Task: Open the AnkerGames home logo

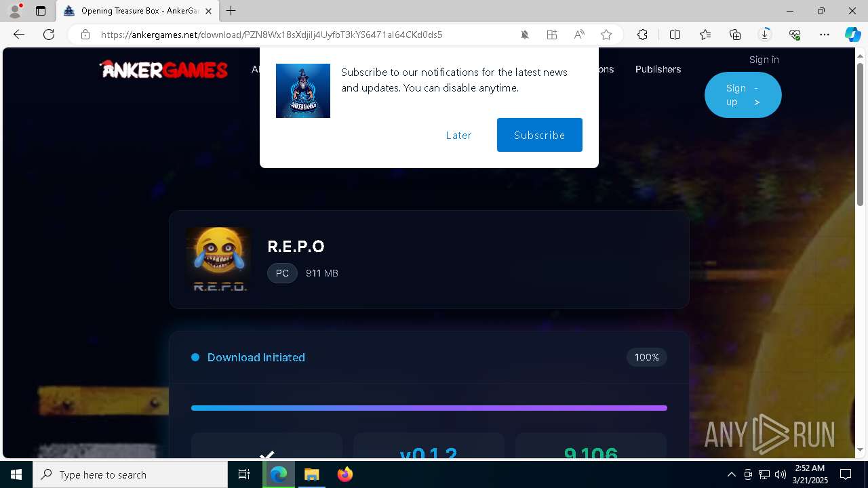Action: 163,68
